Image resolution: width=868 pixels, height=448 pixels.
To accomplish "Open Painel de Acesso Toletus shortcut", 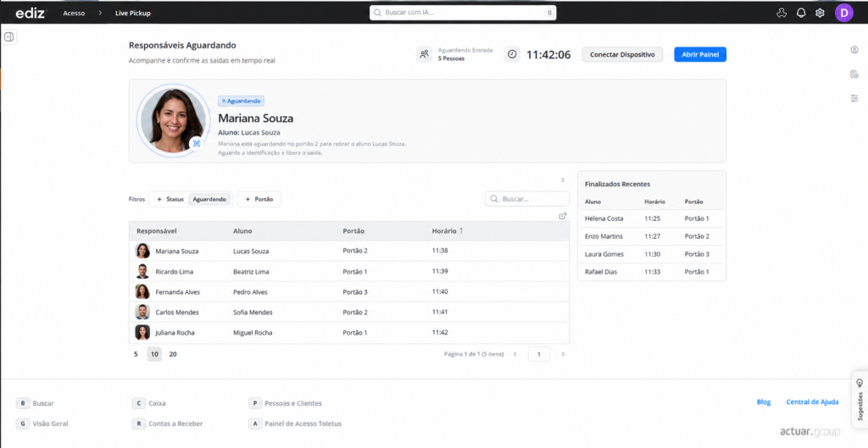I will [295, 423].
